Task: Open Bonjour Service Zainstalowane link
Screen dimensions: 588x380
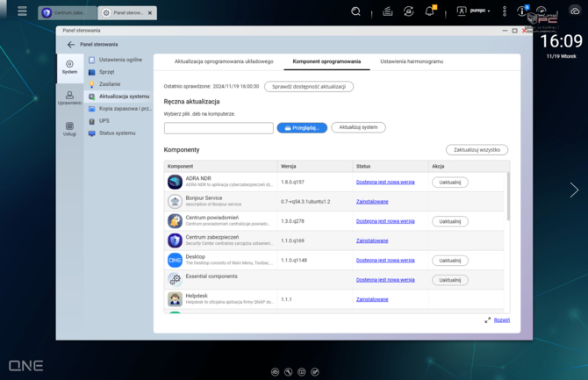Action: pos(372,202)
